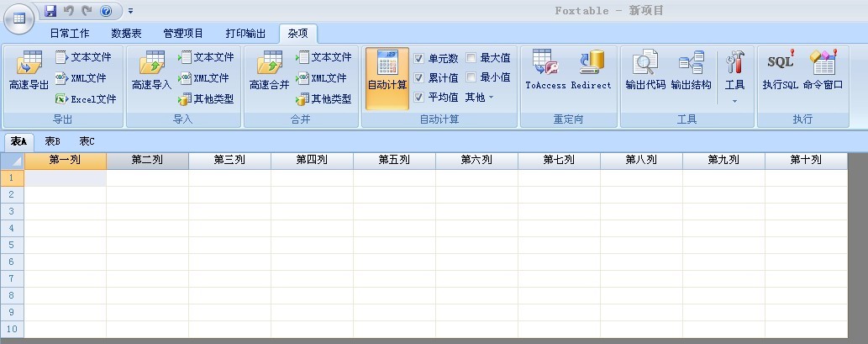
Task: Enable the 最大值 checkbox
Action: (471, 57)
